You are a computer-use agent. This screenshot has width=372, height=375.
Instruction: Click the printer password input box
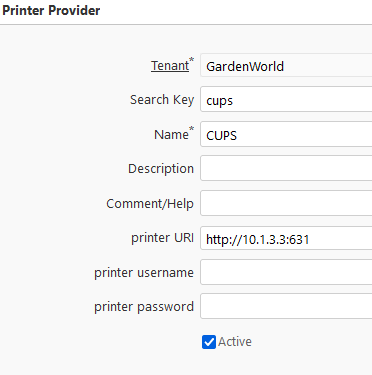(286, 307)
